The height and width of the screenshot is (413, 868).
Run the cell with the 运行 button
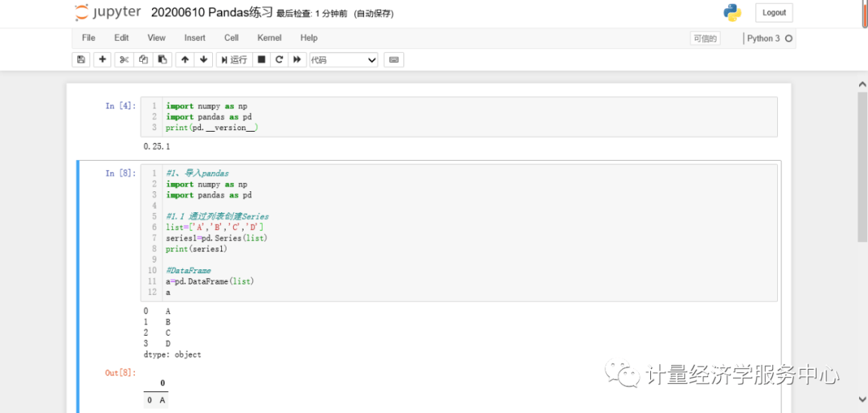(234, 59)
